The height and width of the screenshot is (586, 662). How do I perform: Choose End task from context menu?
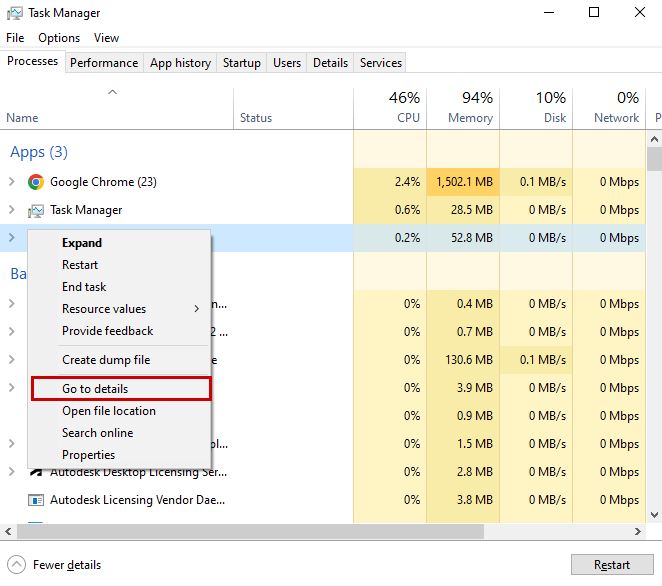tap(84, 287)
